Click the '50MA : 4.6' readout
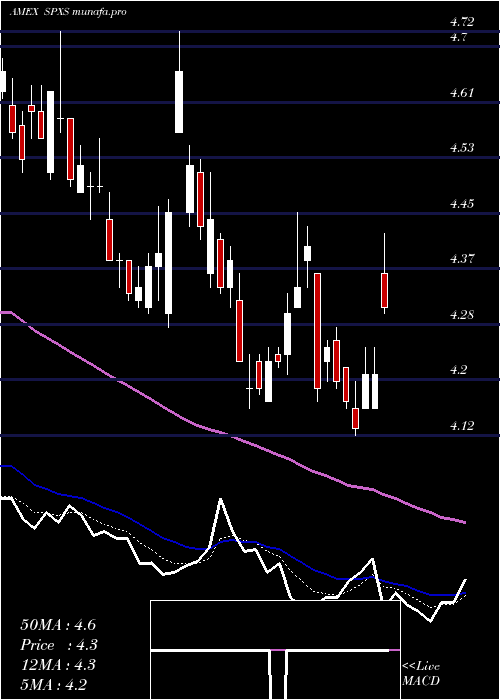 (58, 625)
